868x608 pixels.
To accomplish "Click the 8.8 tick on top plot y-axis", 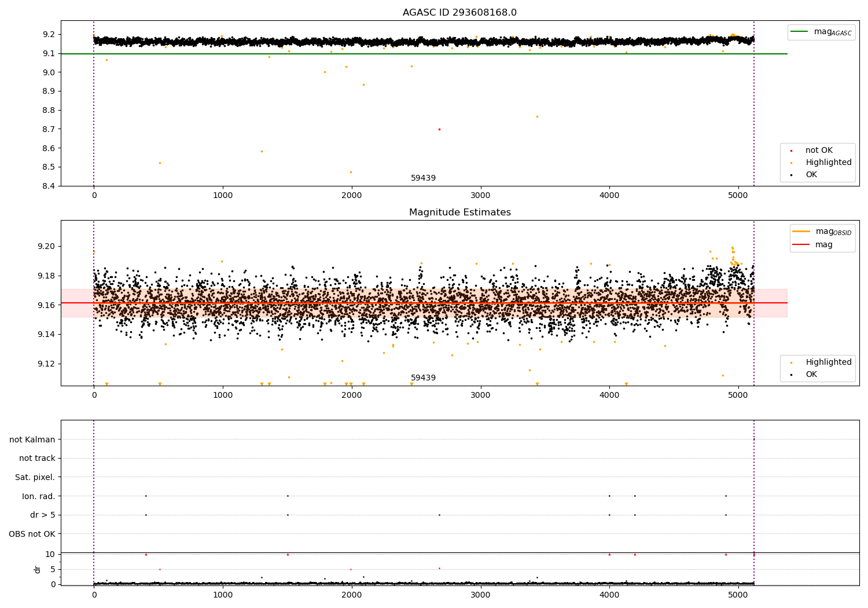I will point(49,110).
